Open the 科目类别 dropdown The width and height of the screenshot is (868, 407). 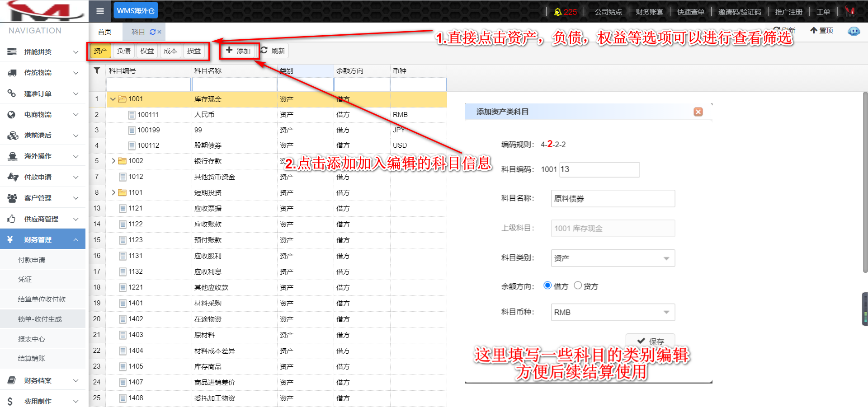click(613, 258)
